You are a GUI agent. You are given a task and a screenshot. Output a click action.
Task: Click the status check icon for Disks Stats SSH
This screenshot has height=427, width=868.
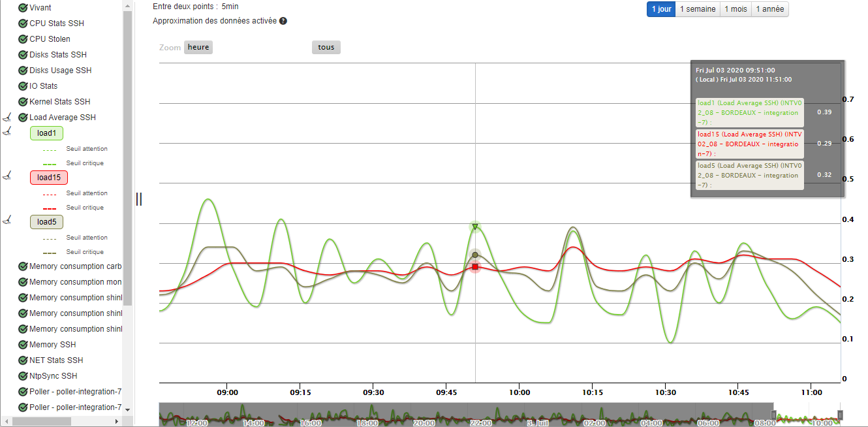point(23,55)
